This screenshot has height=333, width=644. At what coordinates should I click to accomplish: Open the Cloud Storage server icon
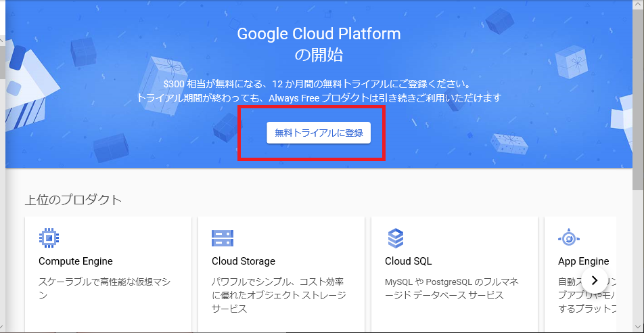(222, 238)
